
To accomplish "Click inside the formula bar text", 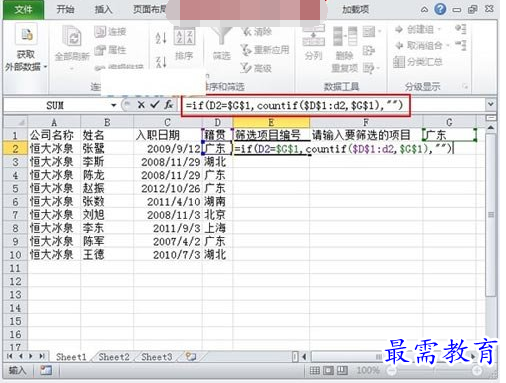I will pyautogui.click(x=295, y=106).
